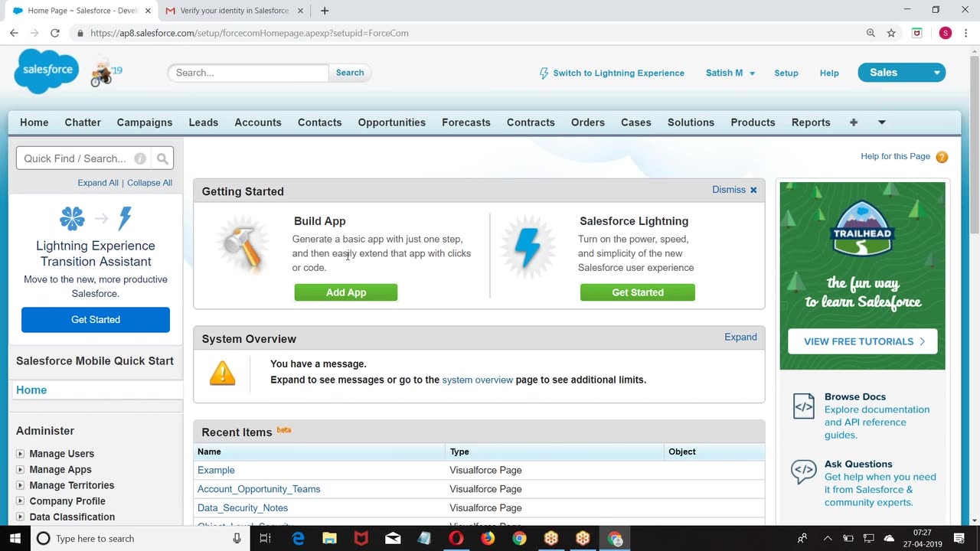Expand the Manage Users tree node

point(21,454)
